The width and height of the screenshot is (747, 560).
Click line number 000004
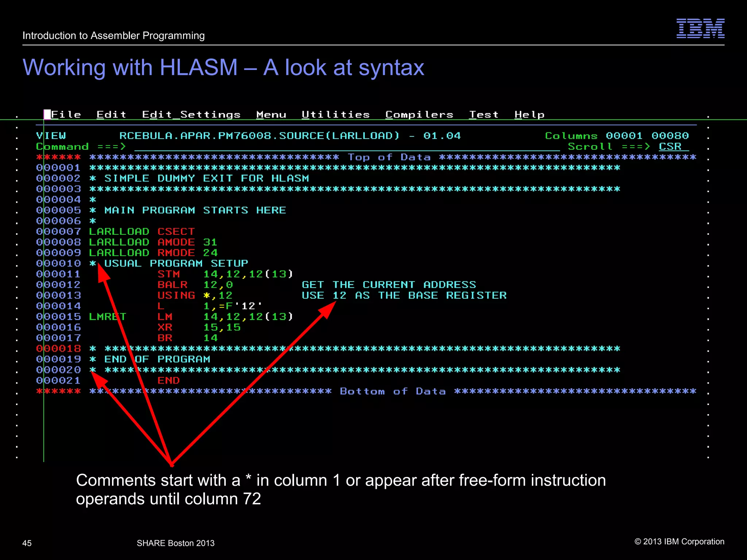pos(58,199)
